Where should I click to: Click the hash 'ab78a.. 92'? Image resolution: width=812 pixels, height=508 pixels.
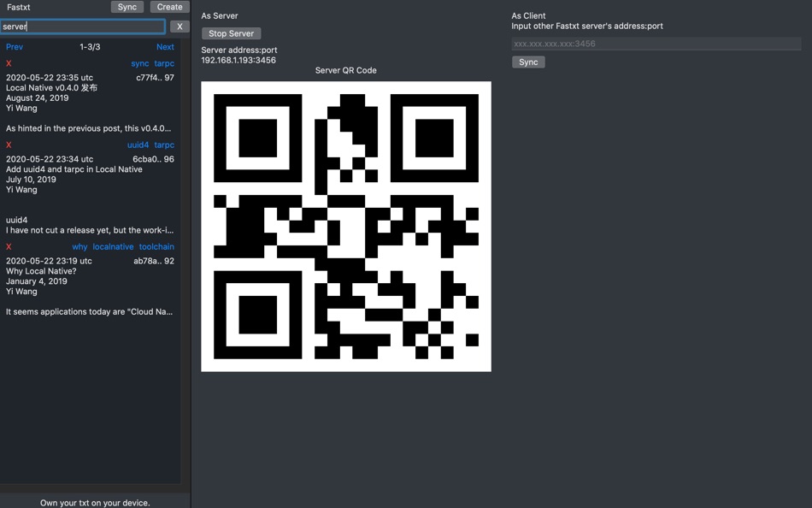(154, 261)
